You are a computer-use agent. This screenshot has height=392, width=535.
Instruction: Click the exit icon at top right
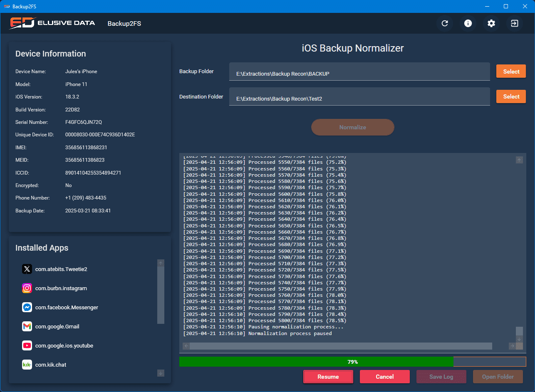click(x=515, y=23)
